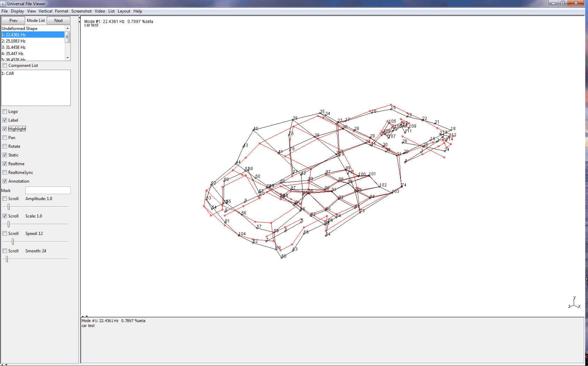588x366 pixels.
Task: Enable the Component List option
Action: [5, 65]
